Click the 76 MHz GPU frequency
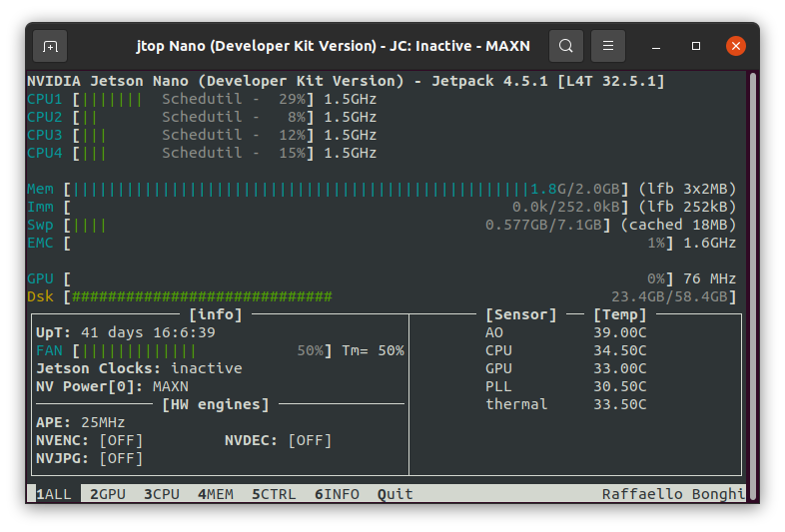Viewport: 785px width, 532px height. [x=709, y=278]
